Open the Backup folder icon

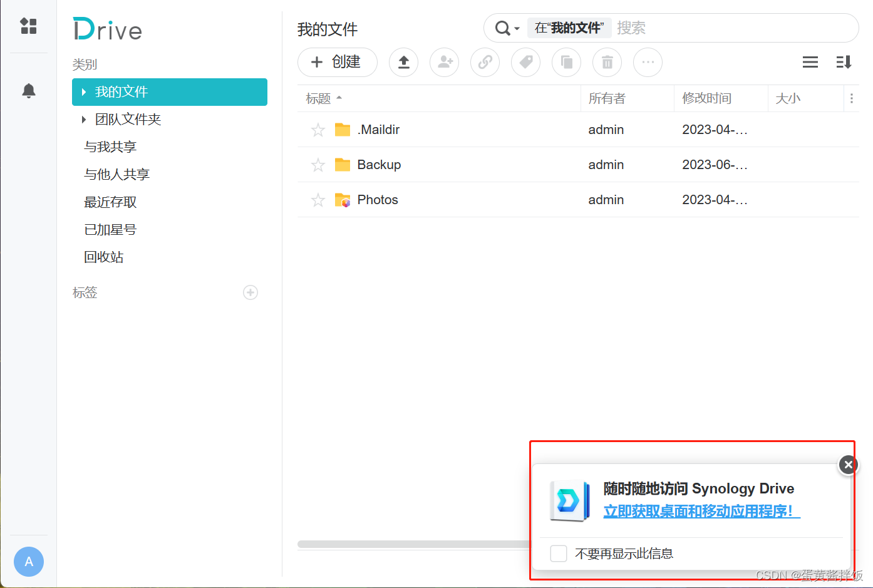tap(343, 165)
